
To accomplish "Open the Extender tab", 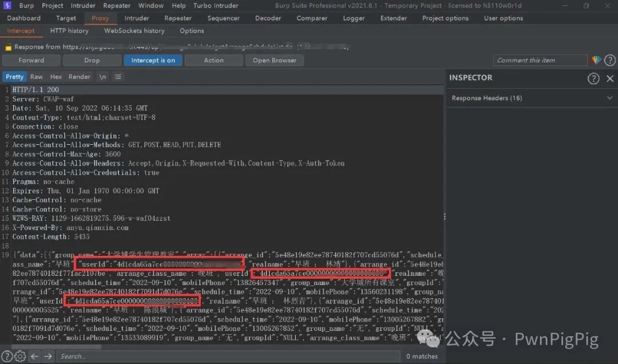I will tap(393, 18).
